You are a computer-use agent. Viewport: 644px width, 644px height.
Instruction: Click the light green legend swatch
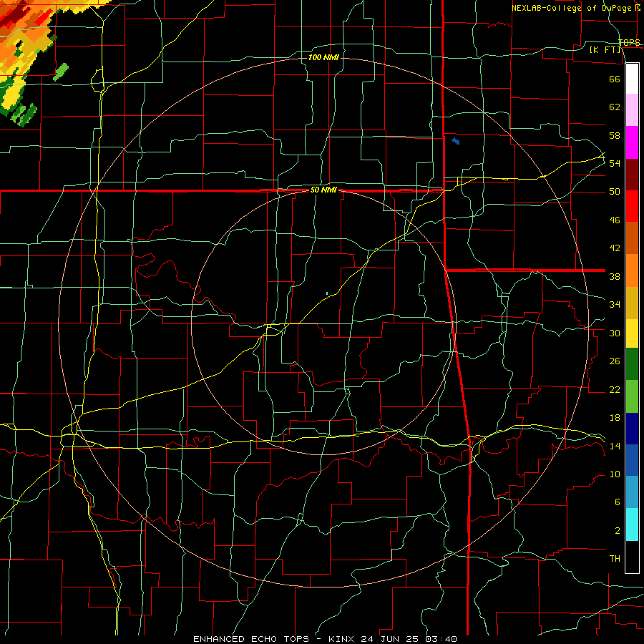click(x=632, y=396)
